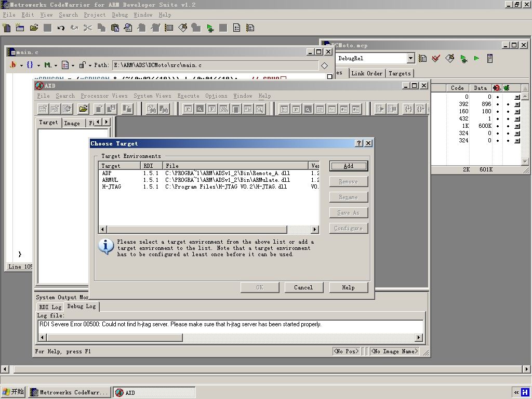Open the popup arrow at end of 432 row

pyautogui.click(x=517, y=119)
